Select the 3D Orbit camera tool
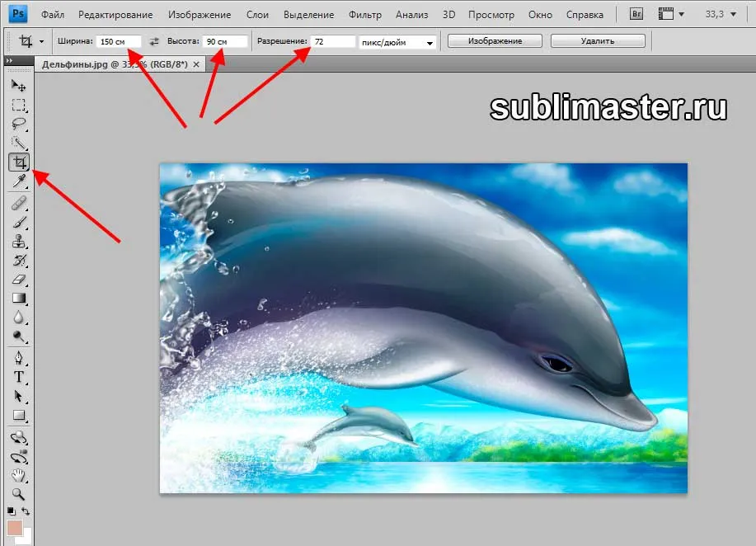 (x=18, y=457)
